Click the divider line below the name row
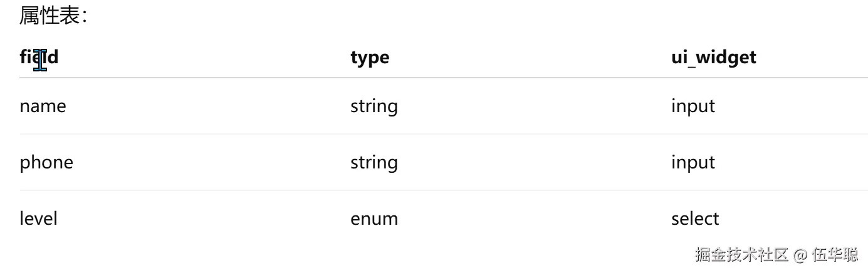This screenshot has height=273, width=868. tap(439, 134)
